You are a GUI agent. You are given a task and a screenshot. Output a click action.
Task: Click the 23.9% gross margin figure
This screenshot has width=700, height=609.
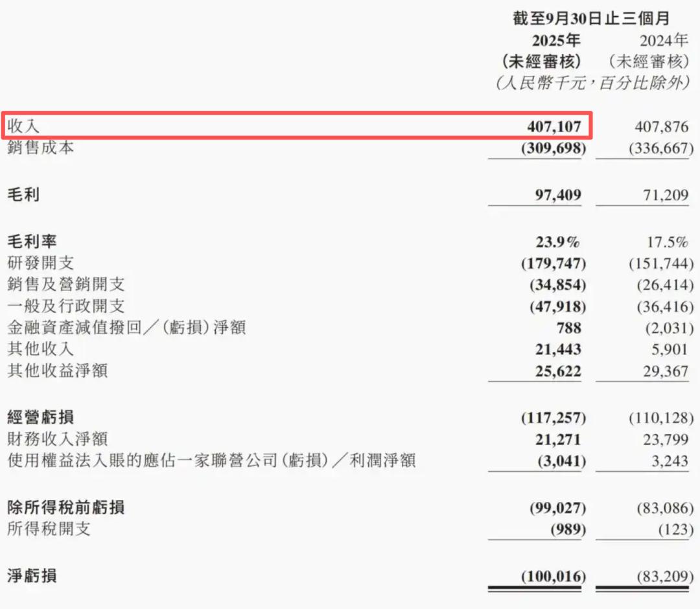click(x=555, y=242)
